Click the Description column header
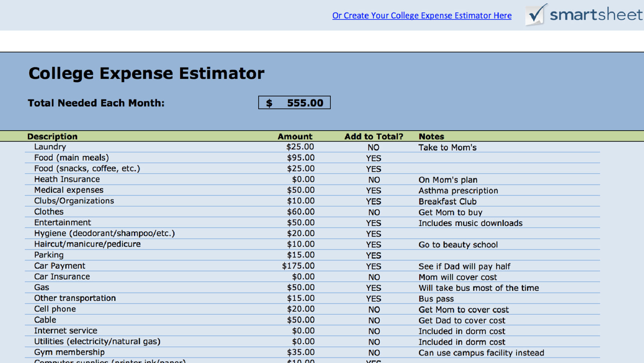The image size is (644, 363). tap(52, 136)
